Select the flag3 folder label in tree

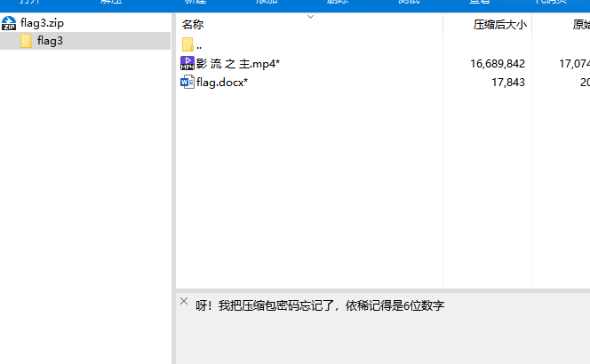click(50, 41)
